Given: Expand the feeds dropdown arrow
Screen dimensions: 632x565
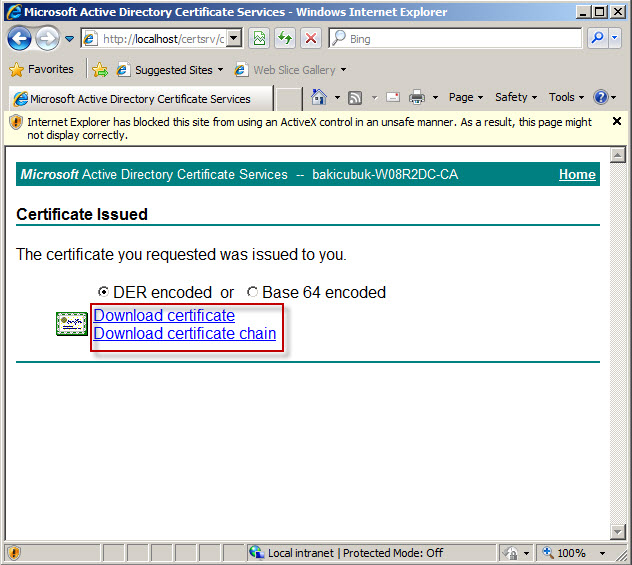Looking at the screenshot, I should [x=374, y=98].
